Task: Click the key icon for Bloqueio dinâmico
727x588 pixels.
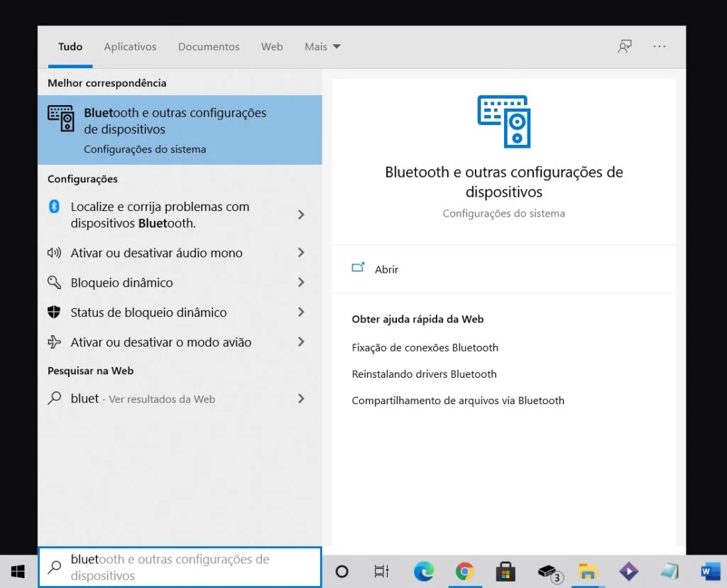Action: pos(54,283)
